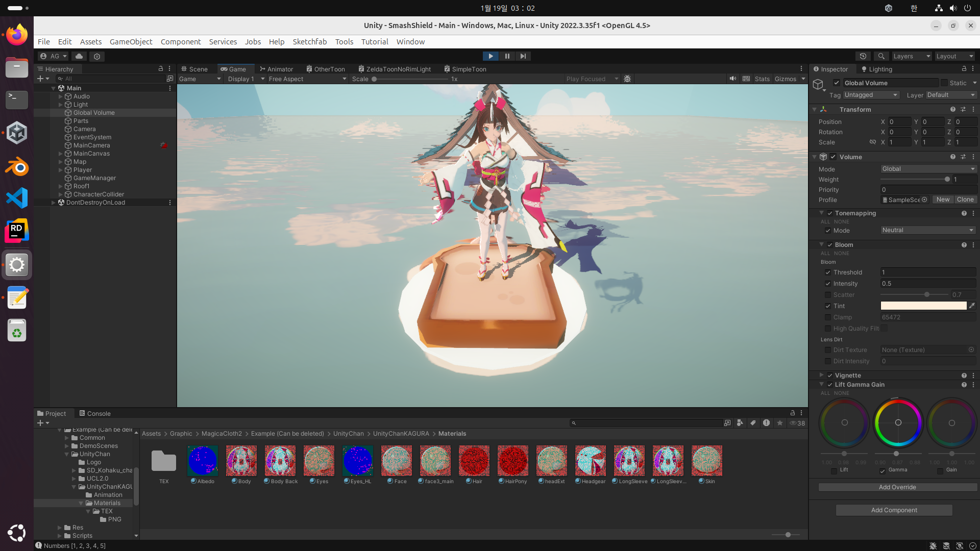Image resolution: width=980 pixels, height=551 pixels.
Task: Open the Volume Mode dropdown showing Global
Action: pyautogui.click(x=928, y=169)
